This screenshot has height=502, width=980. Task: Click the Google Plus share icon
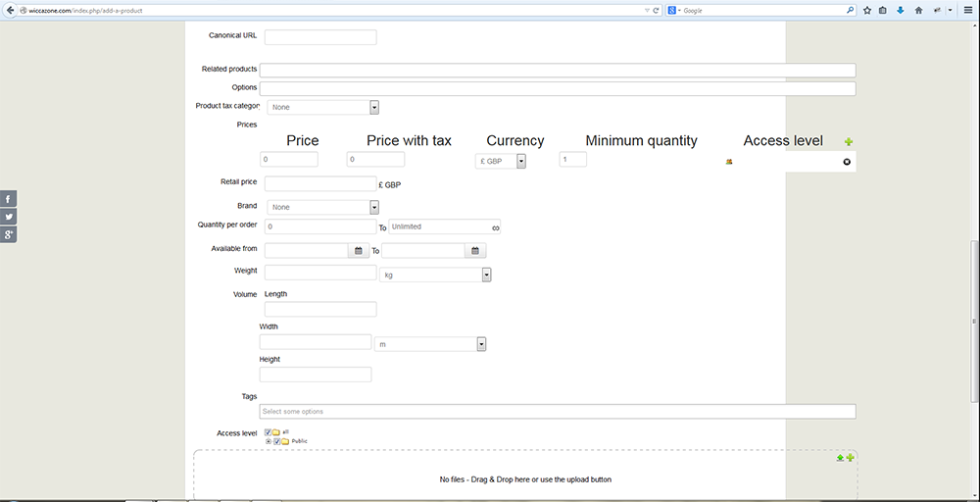pyautogui.click(x=9, y=234)
